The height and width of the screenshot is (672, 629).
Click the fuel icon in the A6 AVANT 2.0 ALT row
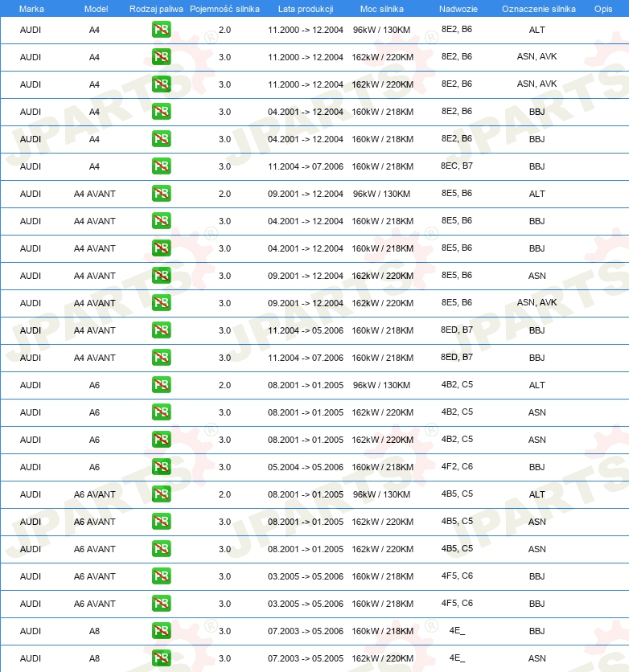161,494
